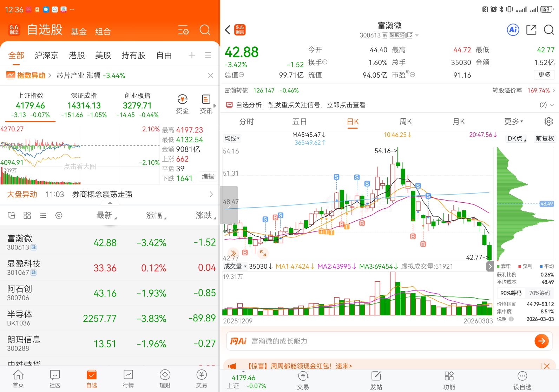This screenshot has width=559, height=392.
Task: Switch to the list view icon
Action: coord(43,215)
